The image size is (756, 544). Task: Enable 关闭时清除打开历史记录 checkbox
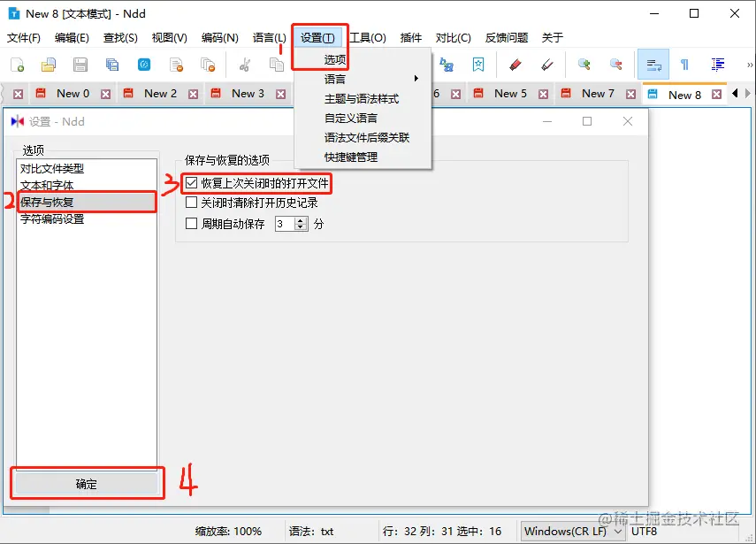191,202
